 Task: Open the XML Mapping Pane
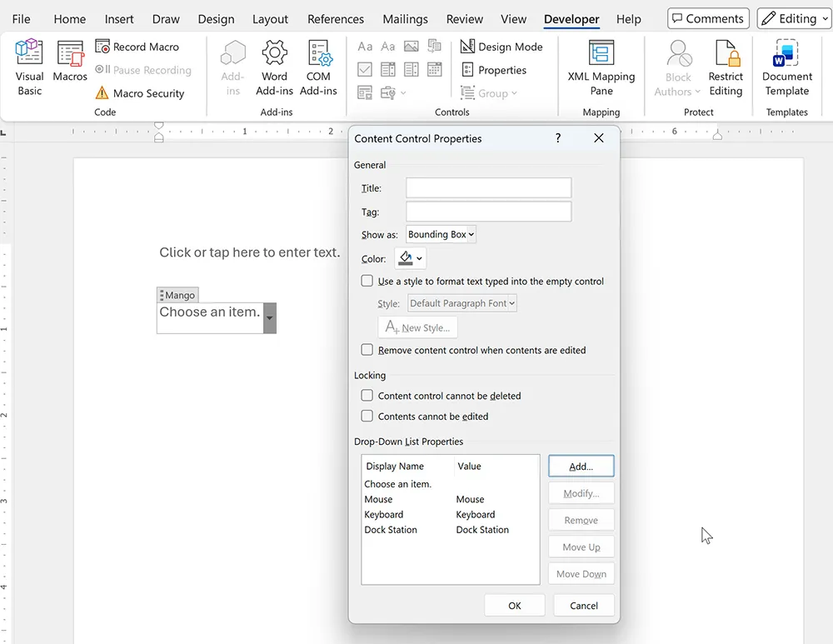pyautogui.click(x=601, y=68)
